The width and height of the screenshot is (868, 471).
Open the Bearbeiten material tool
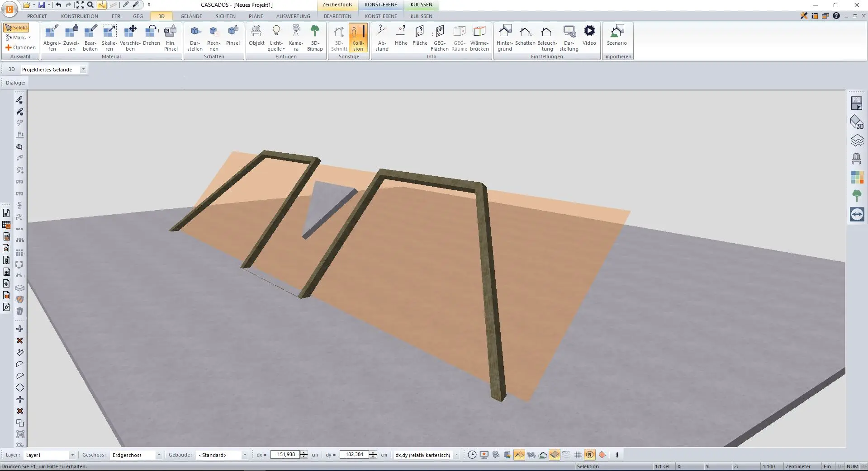90,38
